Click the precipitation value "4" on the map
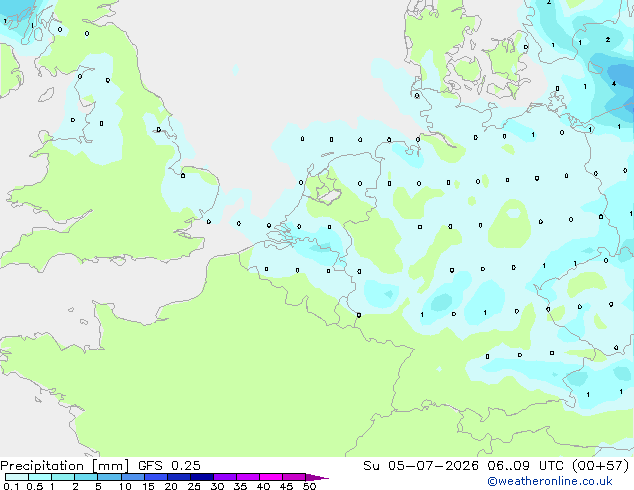This screenshot has width=634, height=490. click(614, 84)
